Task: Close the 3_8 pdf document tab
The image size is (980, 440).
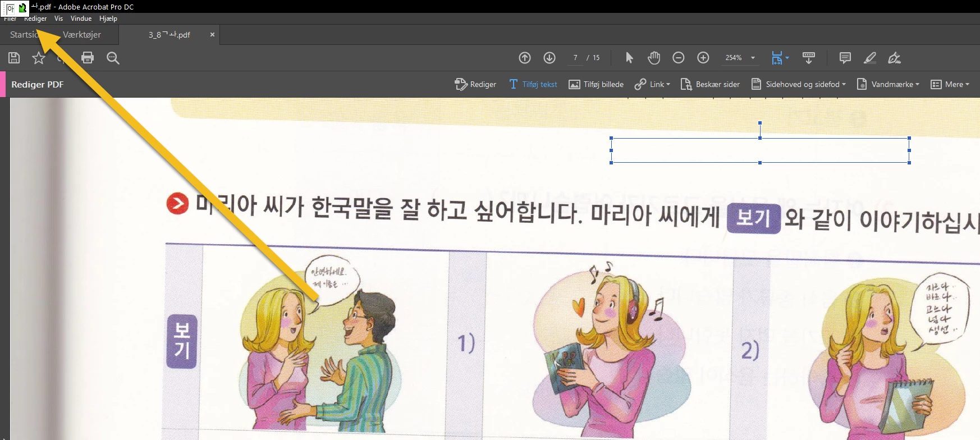Action: click(x=212, y=35)
